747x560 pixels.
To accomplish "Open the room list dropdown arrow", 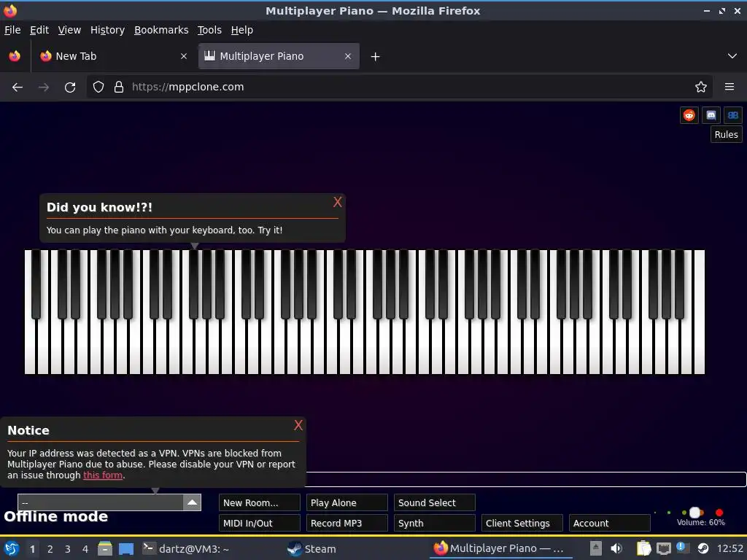I will click(x=192, y=502).
